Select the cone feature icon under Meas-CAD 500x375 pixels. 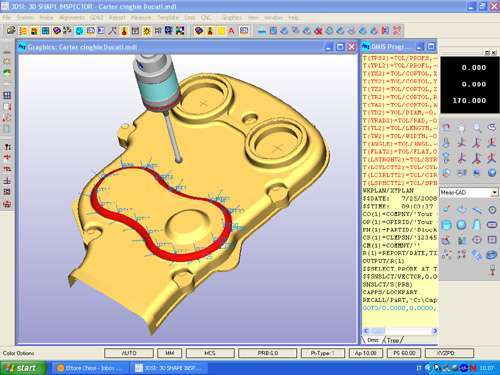click(477, 225)
